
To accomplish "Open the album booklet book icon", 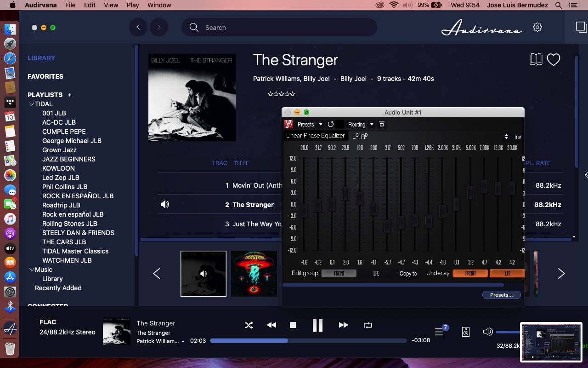I will (x=536, y=59).
